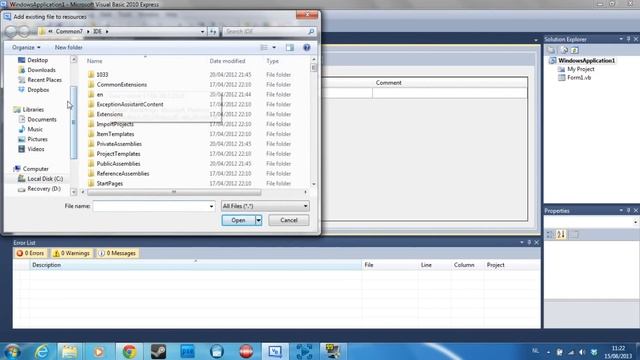Viewport: 640px width, 360px height.
Task: Open Music library
Action: 35,129
